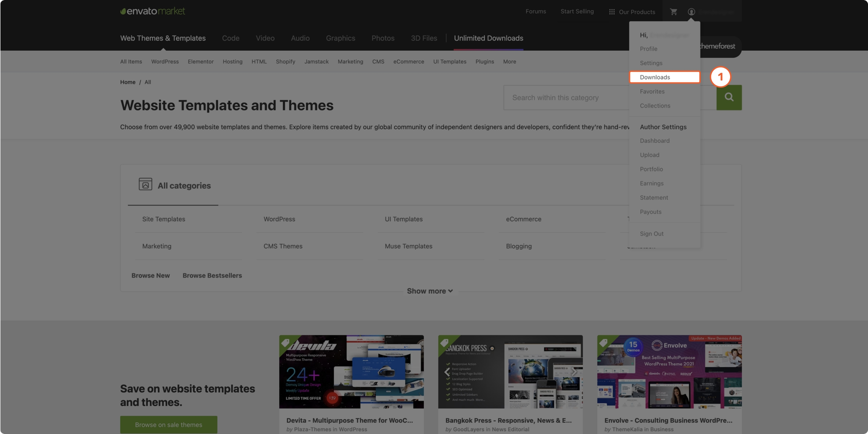Click the Envato Market logo
Image resolution: width=868 pixels, height=434 pixels.
[153, 11]
